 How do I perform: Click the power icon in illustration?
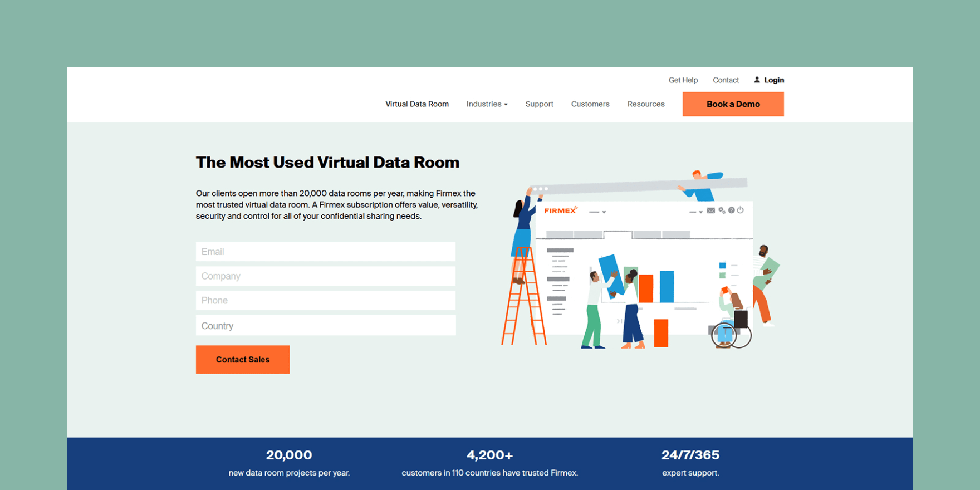tap(740, 210)
